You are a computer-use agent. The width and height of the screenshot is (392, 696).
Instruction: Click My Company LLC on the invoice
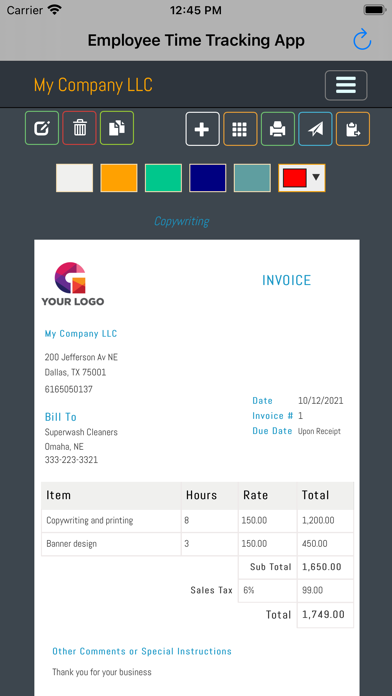(81, 334)
